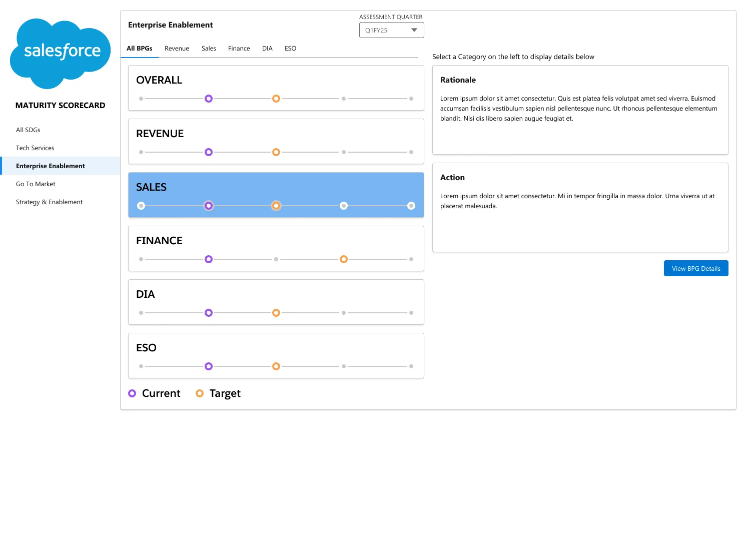Screen dimensions: 756x545
Task: Click the purple Current marker on ESO slider
Action: (209, 366)
